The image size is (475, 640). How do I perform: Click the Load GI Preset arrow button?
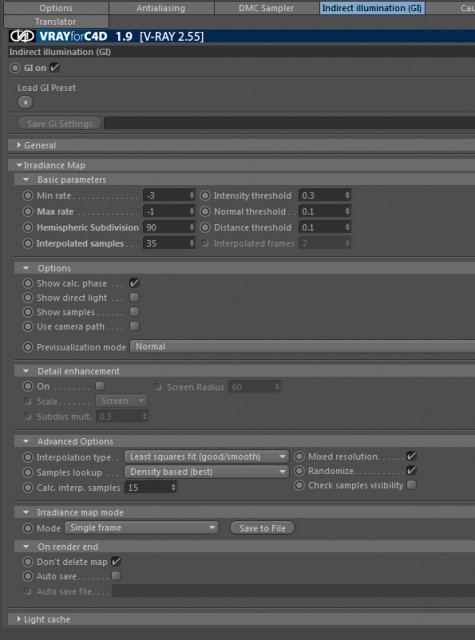click(x=25, y=102)
